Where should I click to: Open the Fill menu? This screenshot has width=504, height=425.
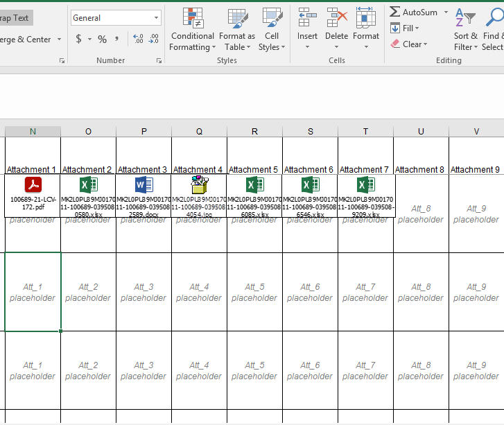click(405, 28)
